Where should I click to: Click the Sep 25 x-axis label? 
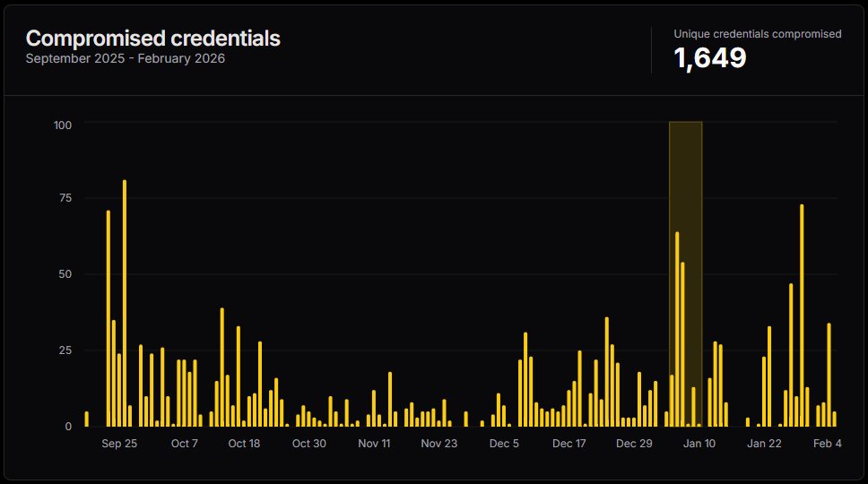pos(119,444)
